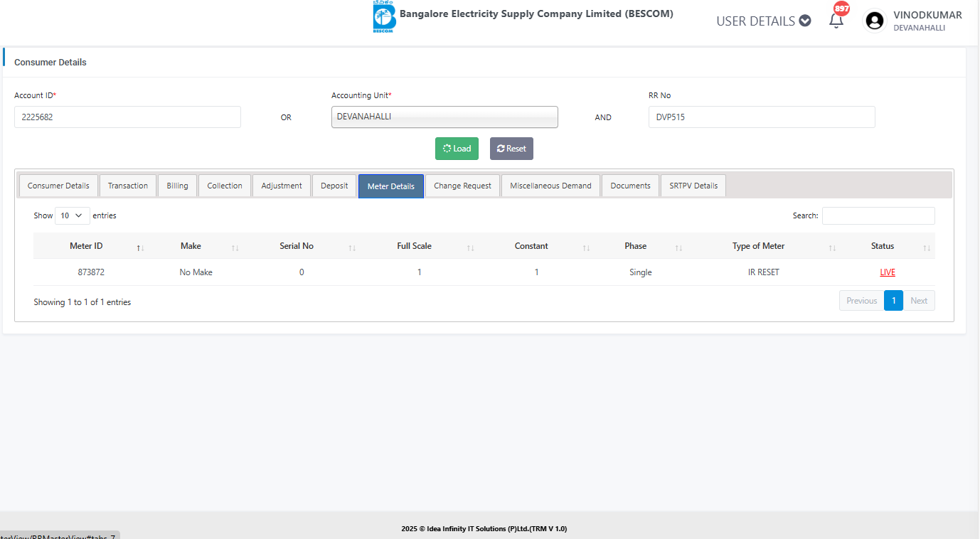Click the Next pagination button

919,301
